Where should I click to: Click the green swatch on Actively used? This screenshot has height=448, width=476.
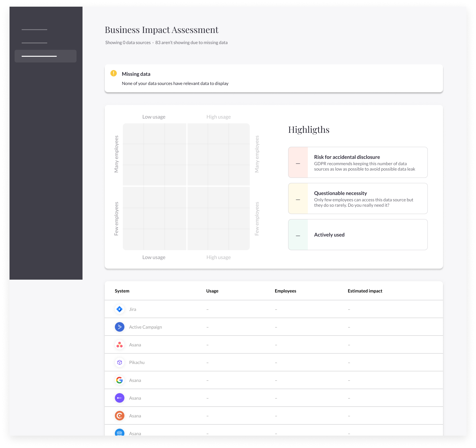298,235
